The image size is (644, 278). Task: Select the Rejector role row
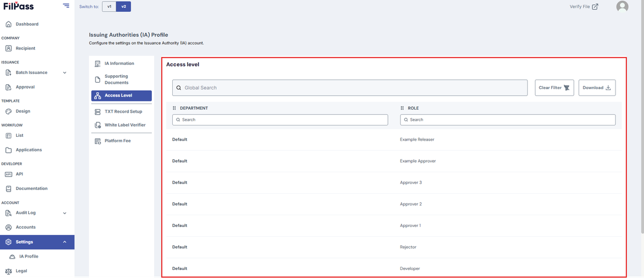(394, 247)
